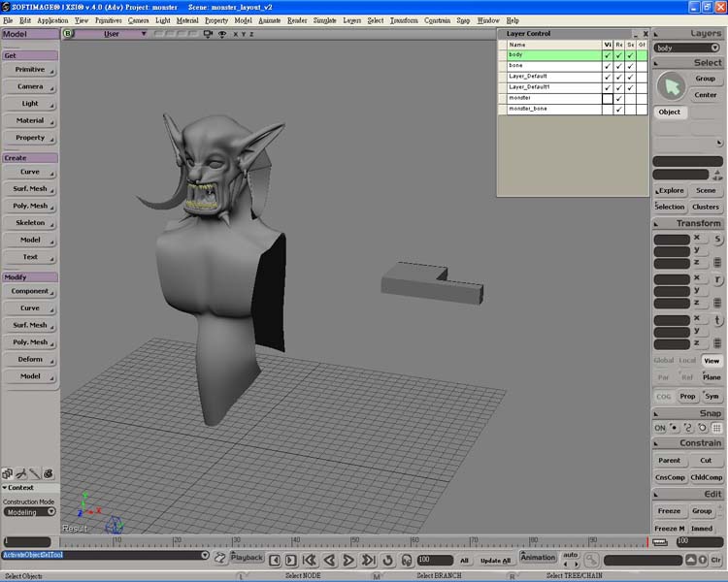
Task: Click the Freeze button
Action: 669,511
